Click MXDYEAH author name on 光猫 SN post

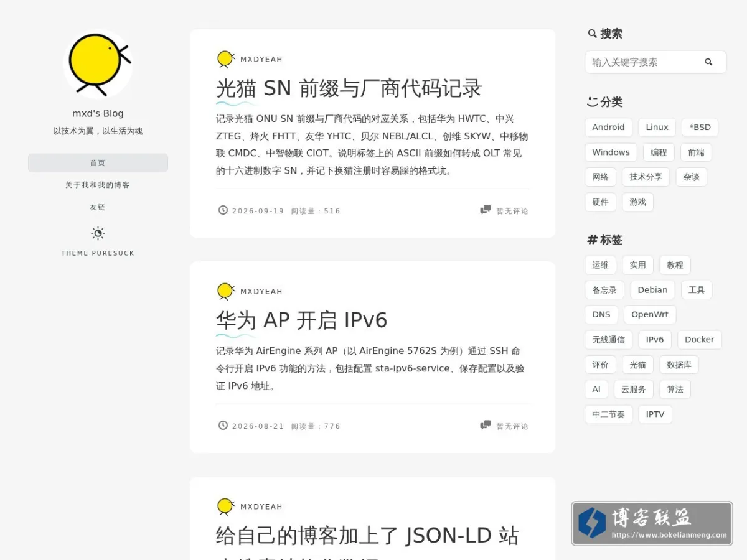coord(261,60)
